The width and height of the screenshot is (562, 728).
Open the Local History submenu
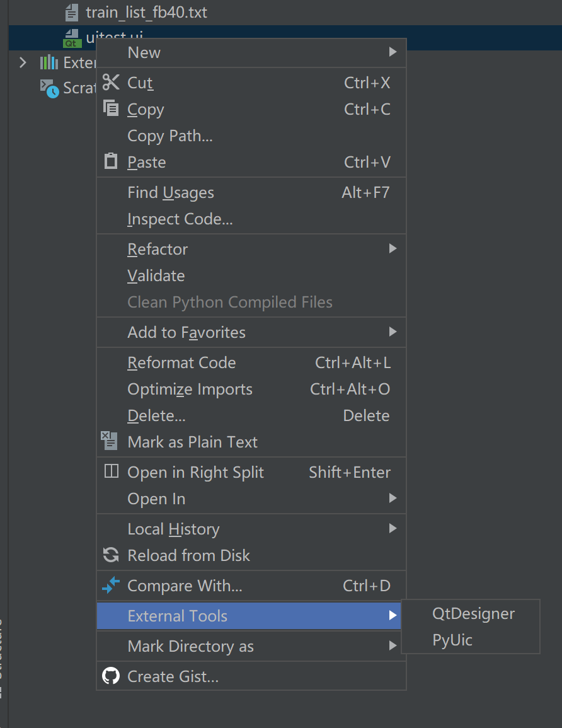(x=174, y=529)
